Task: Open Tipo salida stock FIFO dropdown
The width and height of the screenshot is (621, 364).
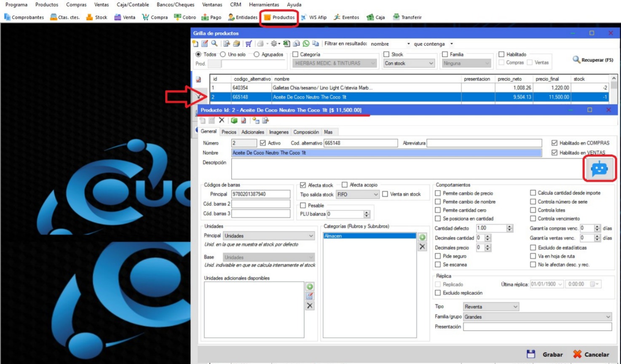Action: (x=358, y=194)
